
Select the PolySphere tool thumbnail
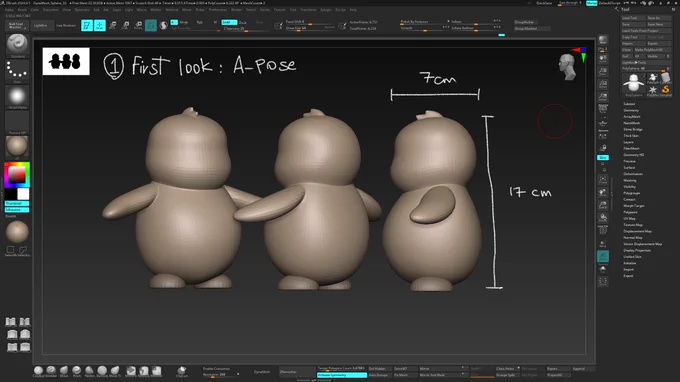634,84
